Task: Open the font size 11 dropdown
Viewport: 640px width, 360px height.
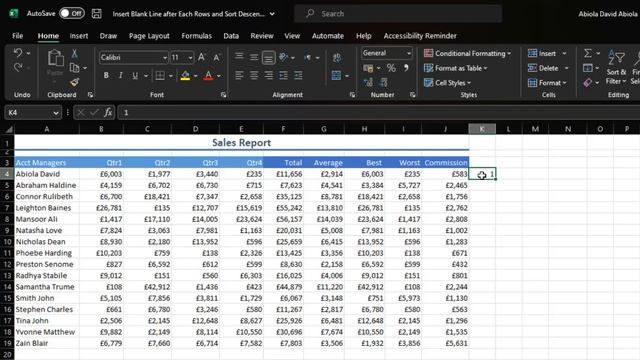Action: pyautogui.click(x=190, y=58)
